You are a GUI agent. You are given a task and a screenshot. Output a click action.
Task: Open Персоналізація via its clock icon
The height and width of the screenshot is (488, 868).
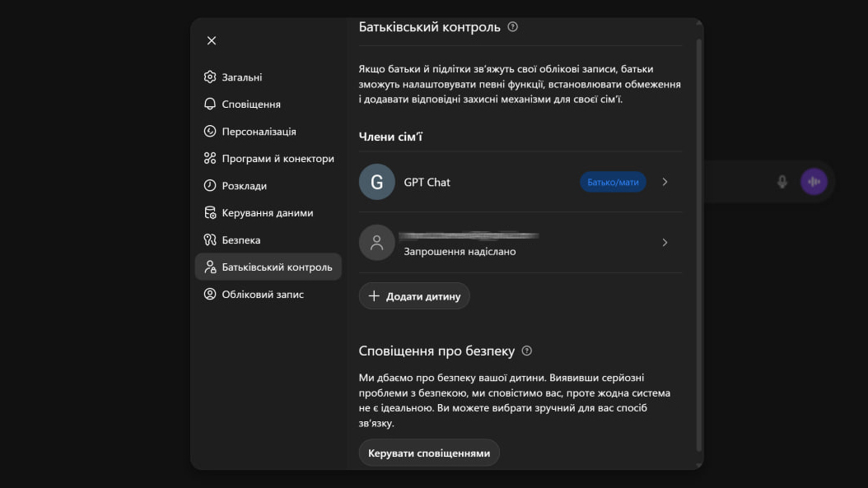coord(209,131)
